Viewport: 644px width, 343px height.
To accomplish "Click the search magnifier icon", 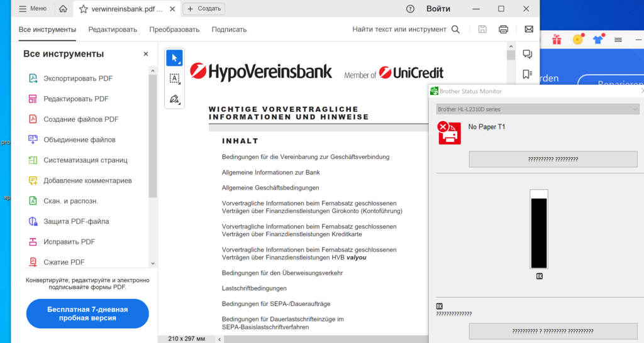I will click(455, 30).
